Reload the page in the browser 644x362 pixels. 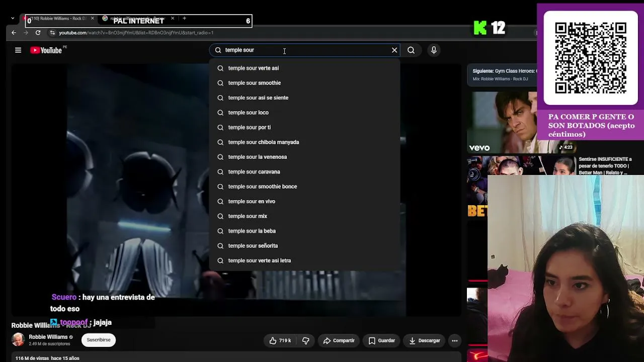(38, 33)
